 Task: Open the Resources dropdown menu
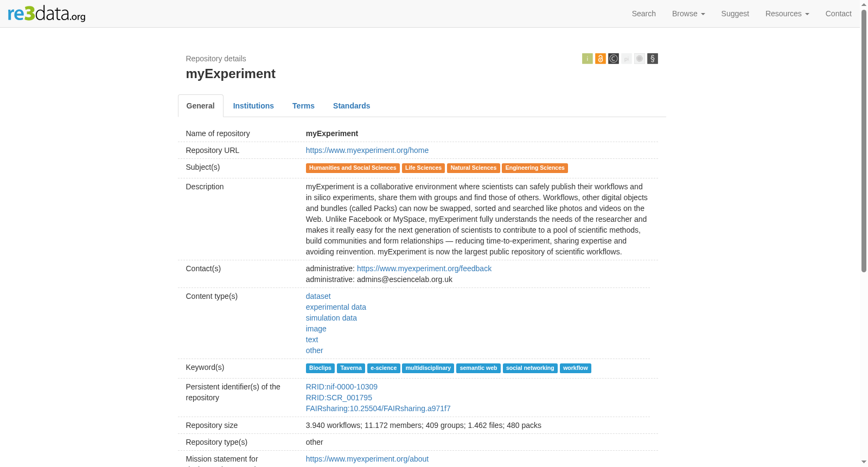pyautogui.click(x=787, y=14)
